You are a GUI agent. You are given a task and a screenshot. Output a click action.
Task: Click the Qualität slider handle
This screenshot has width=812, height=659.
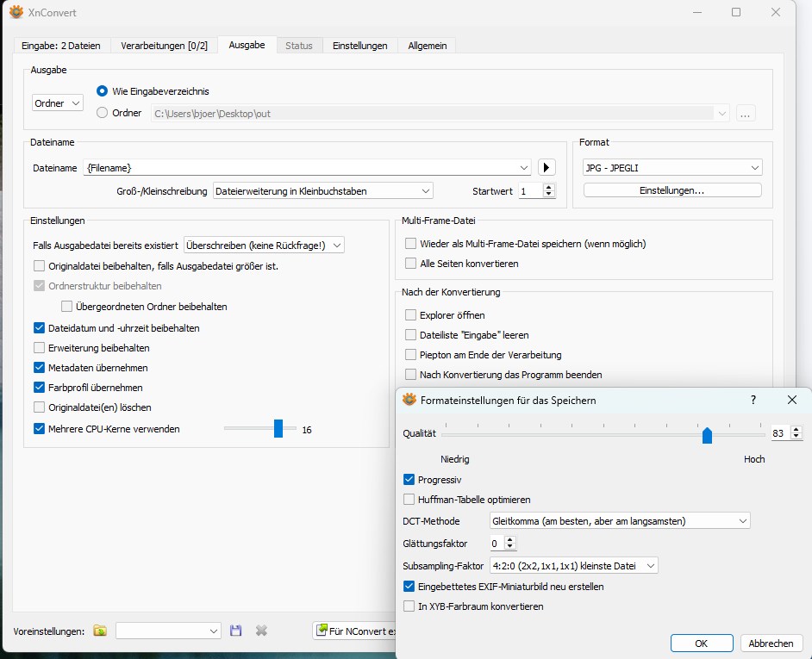[707, 435]
